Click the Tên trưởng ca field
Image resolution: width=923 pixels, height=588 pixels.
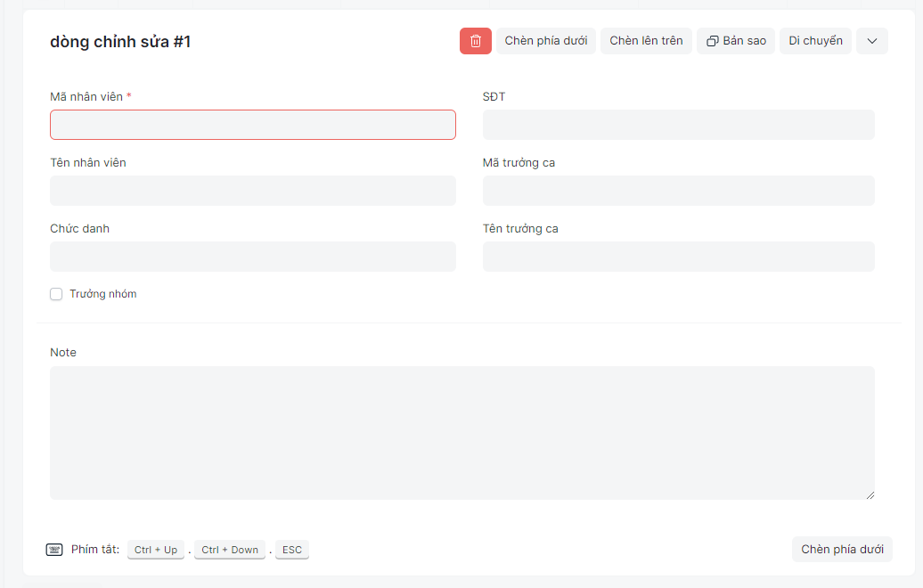(678, 257)
